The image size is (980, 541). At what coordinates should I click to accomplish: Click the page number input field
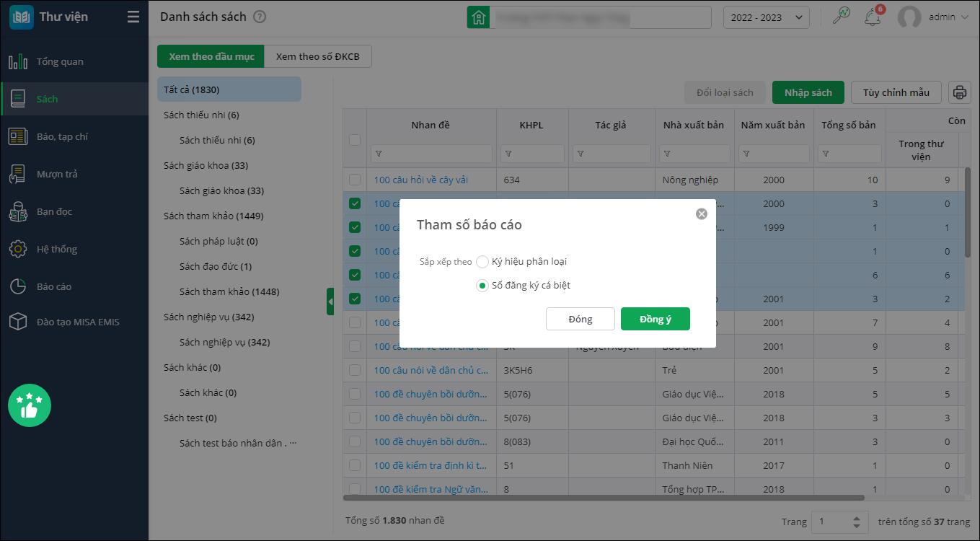[x=831, y=522]
